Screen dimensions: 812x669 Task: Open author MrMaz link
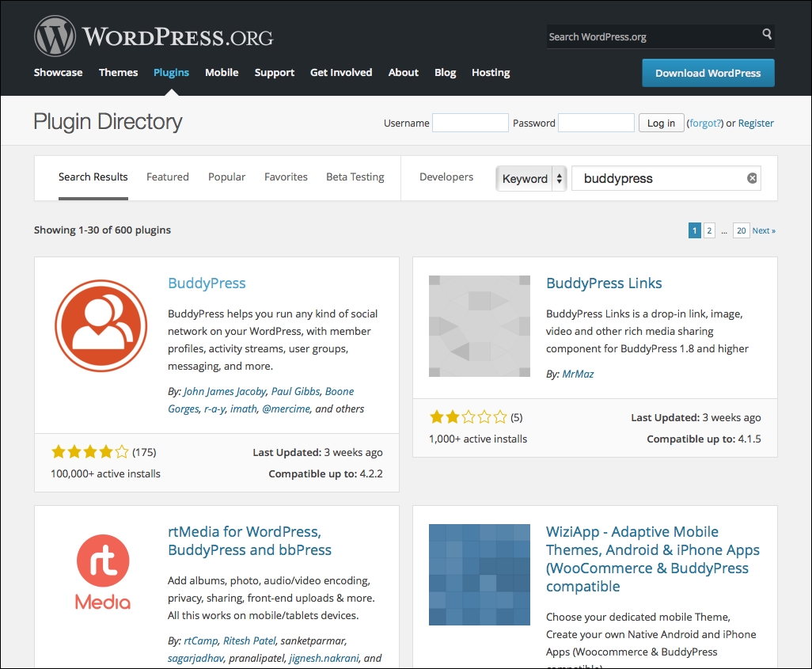pos(578,374)
